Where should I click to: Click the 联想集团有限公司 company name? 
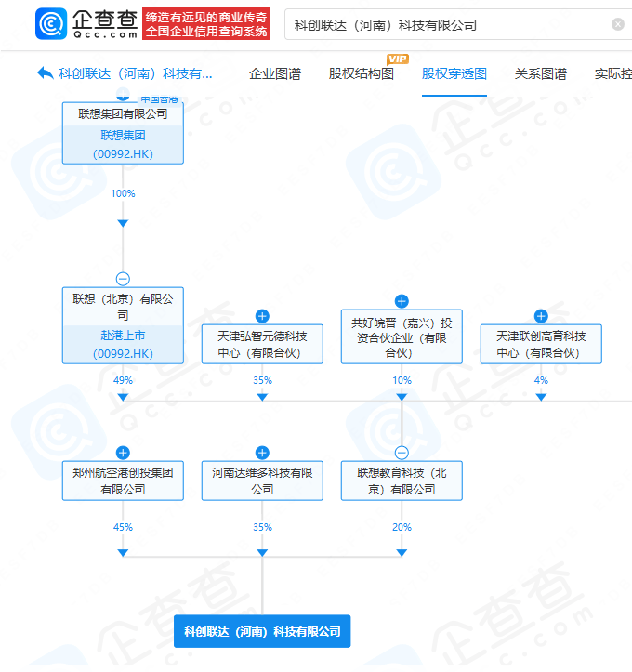(123, 114)
